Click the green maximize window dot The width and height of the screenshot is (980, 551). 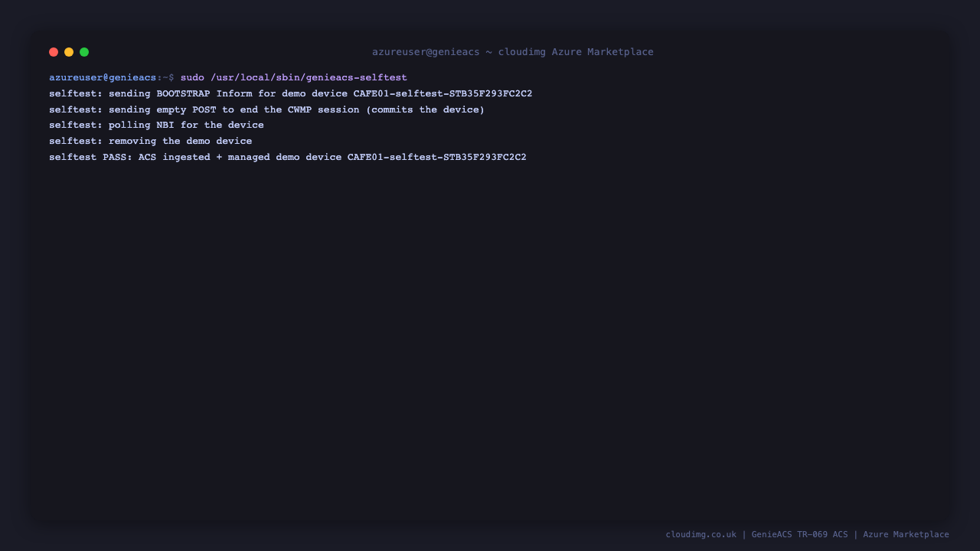tap(84, 52)
